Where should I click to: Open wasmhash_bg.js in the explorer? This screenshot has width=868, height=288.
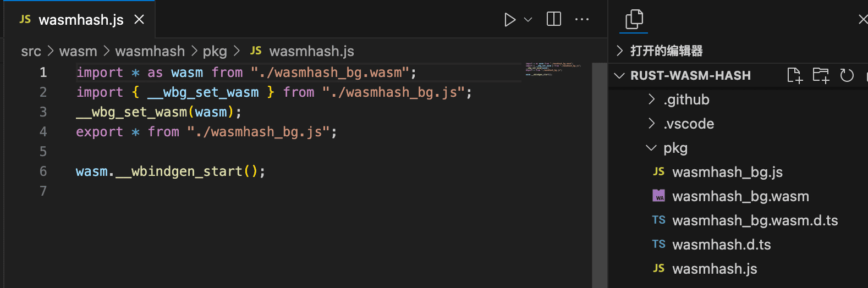tap(739, 172)
